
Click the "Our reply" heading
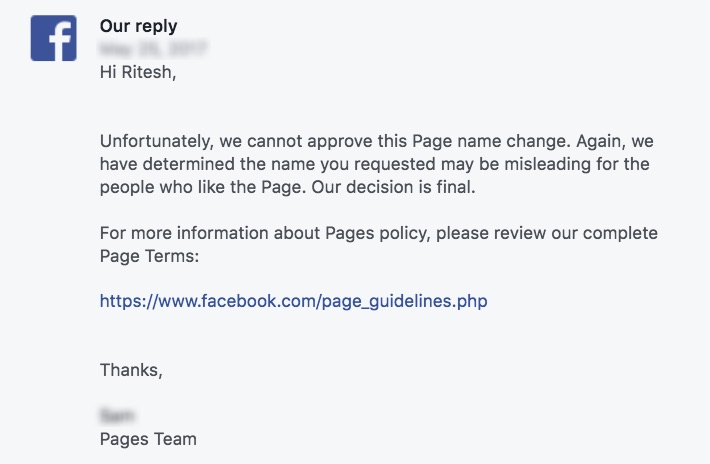(138, 25)
